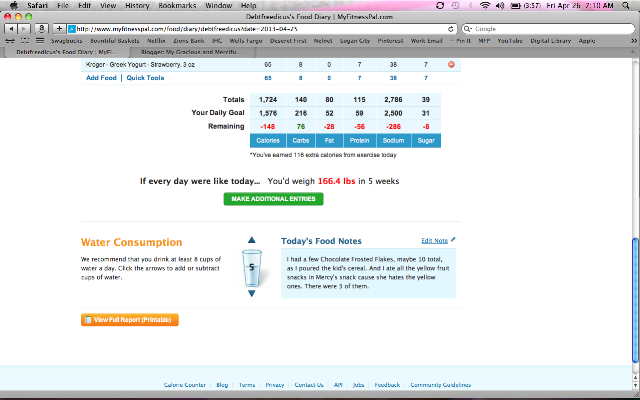This screenshot has width=640, height=400.
Task: Click the Bluetooth menu bar icon
Action: pyautogui.click(x=470, y=6)
